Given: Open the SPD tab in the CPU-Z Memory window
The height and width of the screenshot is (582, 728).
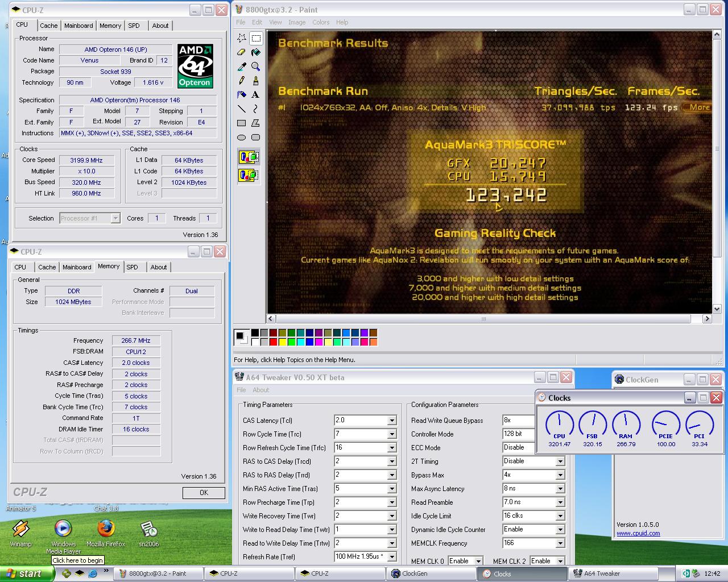Looking at the screenshot, I should (132, 267).
